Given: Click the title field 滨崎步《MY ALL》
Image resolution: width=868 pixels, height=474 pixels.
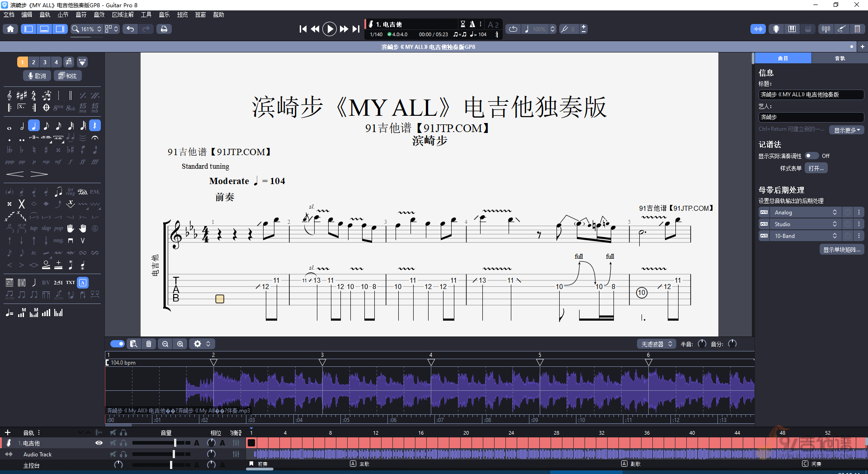Looking at the screenshot, I should click(x=811, y=95).
